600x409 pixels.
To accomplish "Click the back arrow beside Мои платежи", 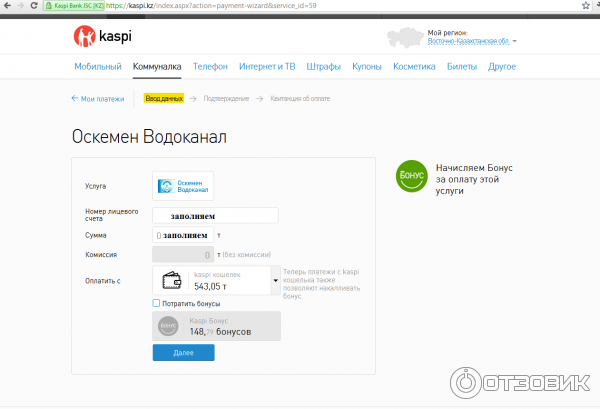I will [75, 99].
